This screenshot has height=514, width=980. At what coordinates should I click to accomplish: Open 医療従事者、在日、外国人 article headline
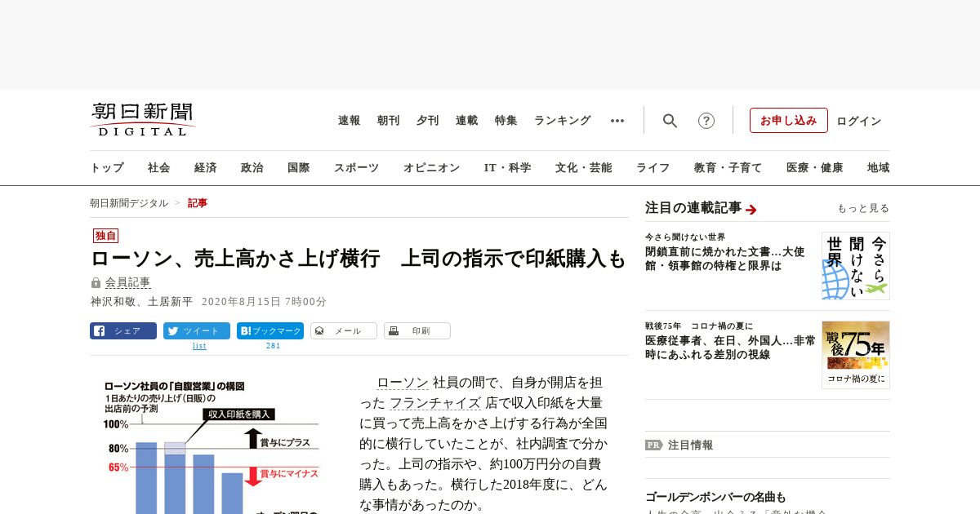click(x=730, y=348)
